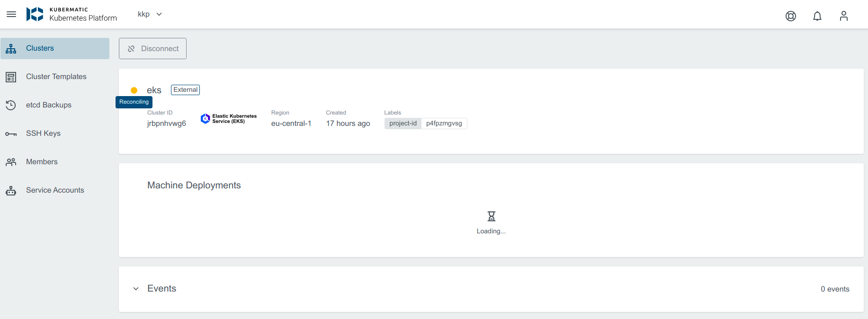Open the user profile menu

coord(843,16)
